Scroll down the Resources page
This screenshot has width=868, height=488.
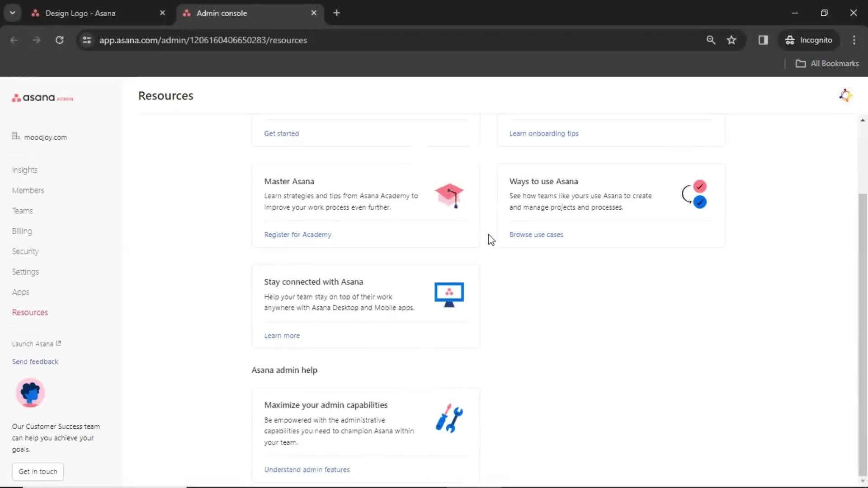pos(863,480)
